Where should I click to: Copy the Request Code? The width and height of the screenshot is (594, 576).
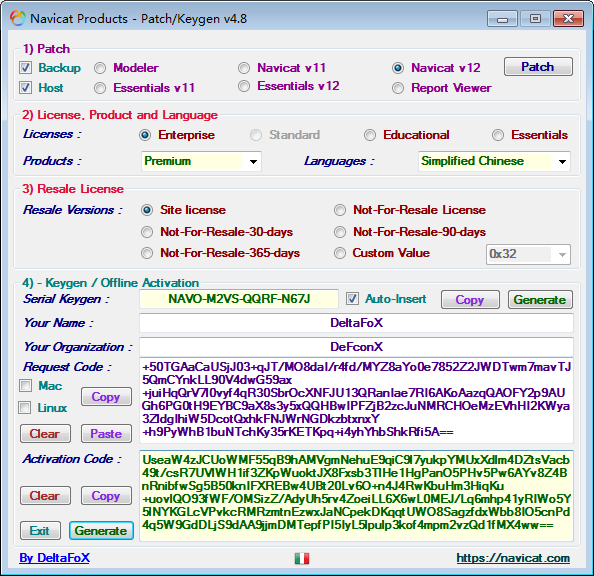click(x=106, y=397)
